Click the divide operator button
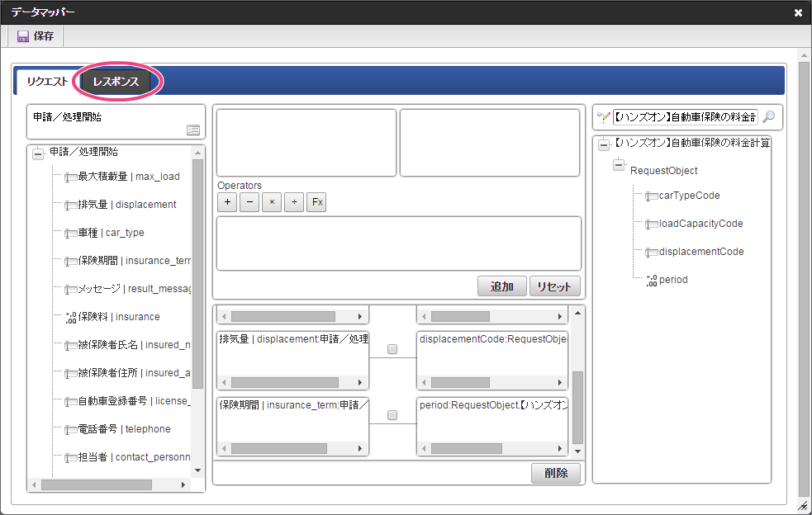 (x=294, y=202)
